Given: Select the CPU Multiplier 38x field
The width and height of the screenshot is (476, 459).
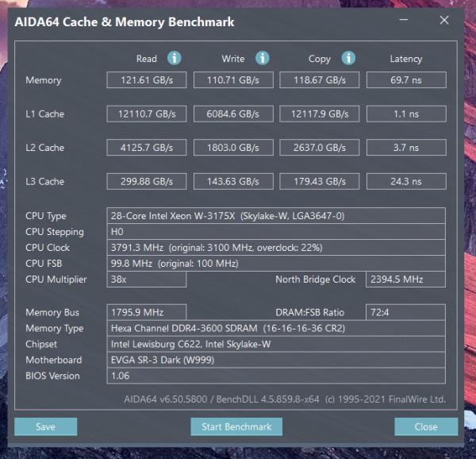Looking at the screenshot, I should [146, 280].
